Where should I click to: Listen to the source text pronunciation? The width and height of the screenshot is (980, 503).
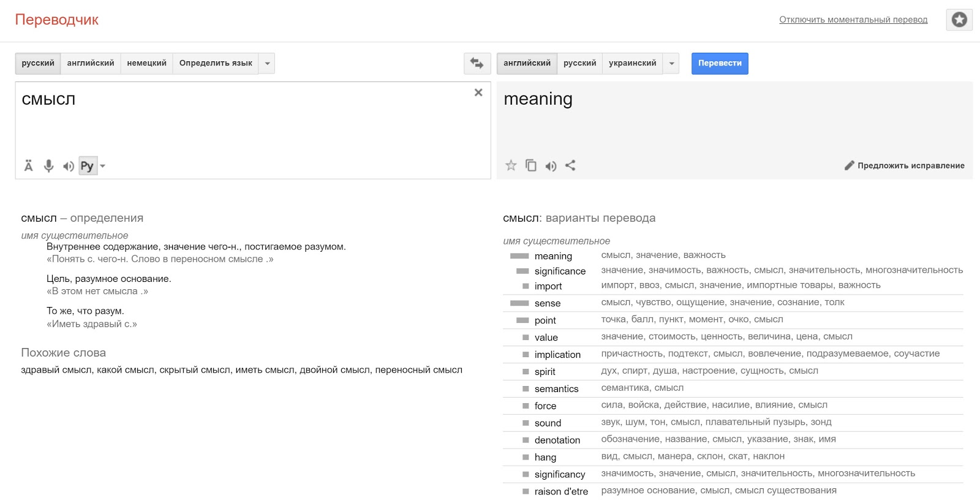(x=68, y=166)
